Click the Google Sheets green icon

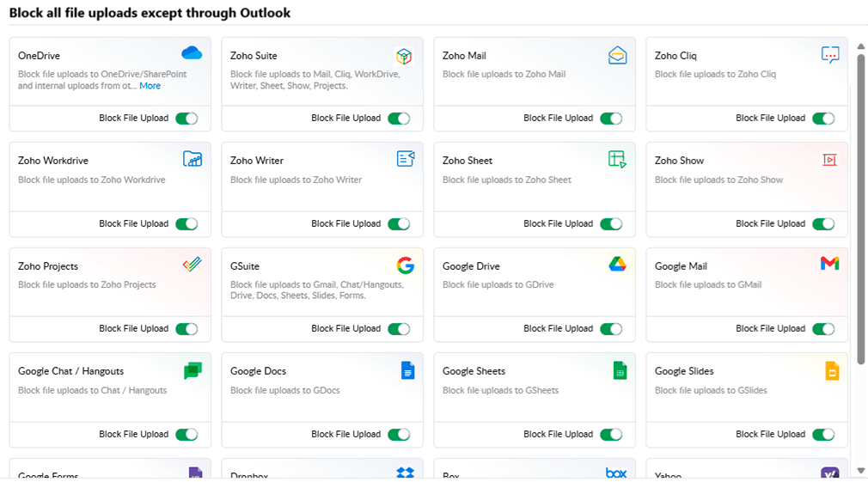point(620,370)
